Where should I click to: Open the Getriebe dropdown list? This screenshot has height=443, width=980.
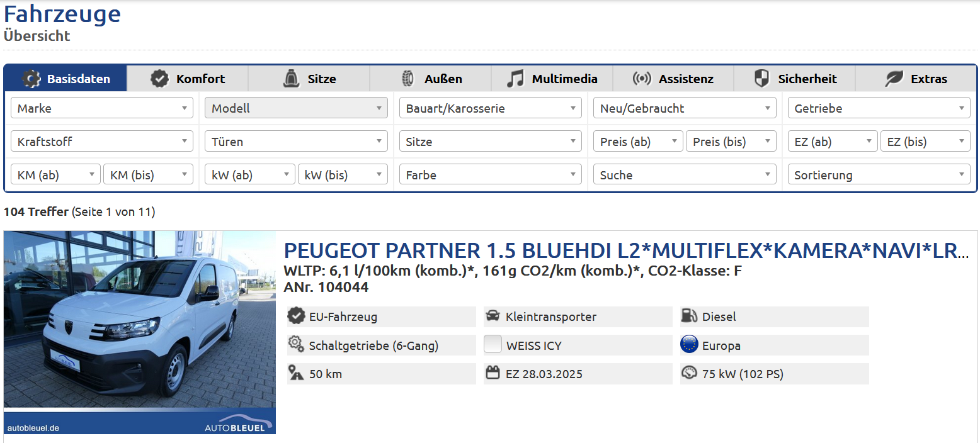(879, 108)
